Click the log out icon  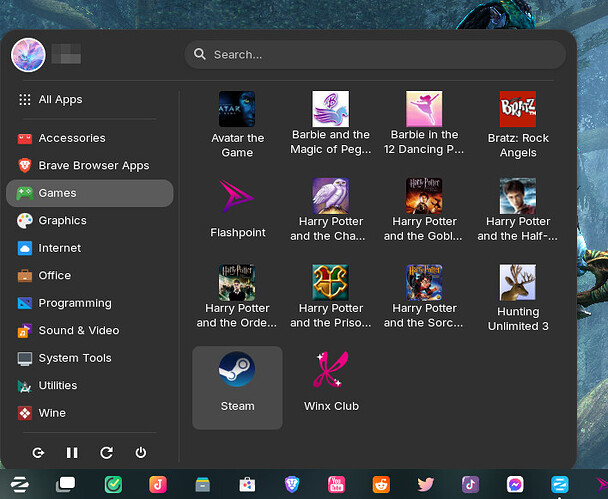pos(38,452)
